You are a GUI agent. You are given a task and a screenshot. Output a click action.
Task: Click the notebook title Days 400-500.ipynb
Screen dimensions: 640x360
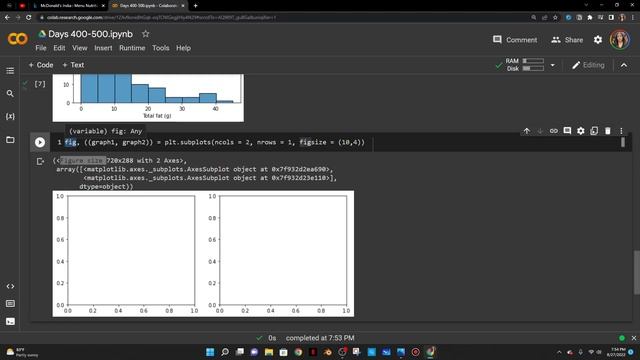(x=91, y=34)
